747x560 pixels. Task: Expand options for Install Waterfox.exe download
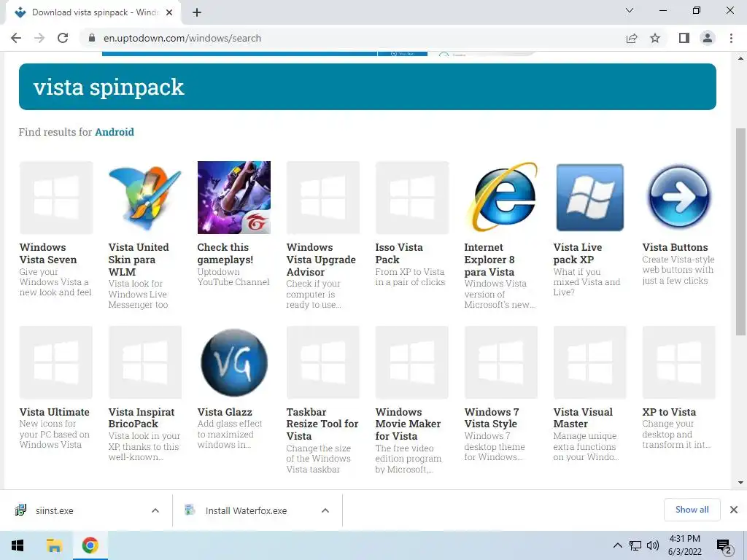325,510
